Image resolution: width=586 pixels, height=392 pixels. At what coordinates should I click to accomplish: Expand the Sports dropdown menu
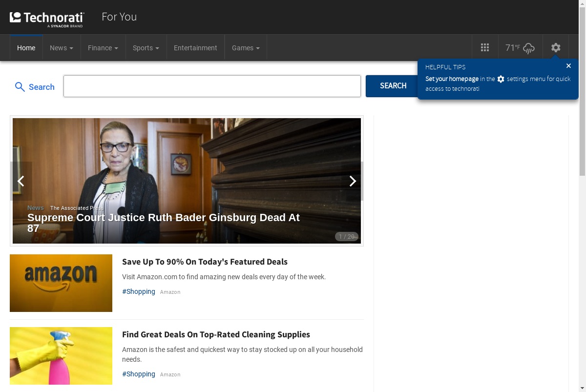(146, 48)
